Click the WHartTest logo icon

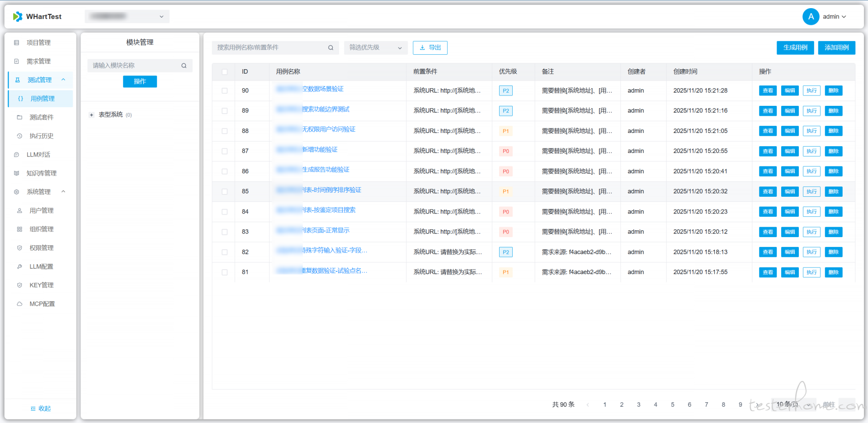pos(18,17)
